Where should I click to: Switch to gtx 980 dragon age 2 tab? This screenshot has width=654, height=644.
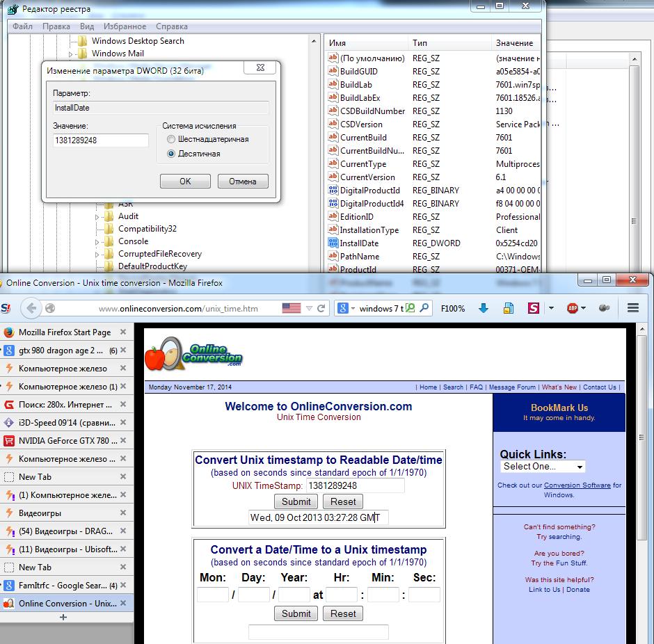pyautogui.click(x=67, y=350)
